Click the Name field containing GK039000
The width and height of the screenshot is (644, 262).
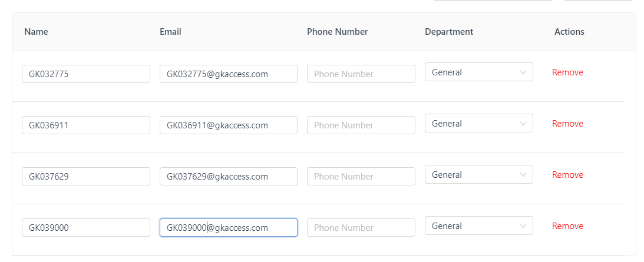pyautogui.click(x=85, y=228)
